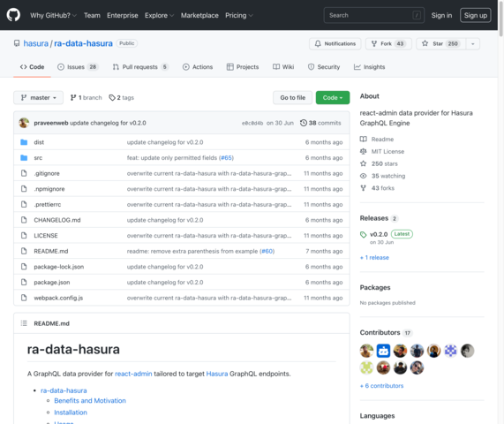Click the branch icon beside 1 branch

tap(73, 97)
